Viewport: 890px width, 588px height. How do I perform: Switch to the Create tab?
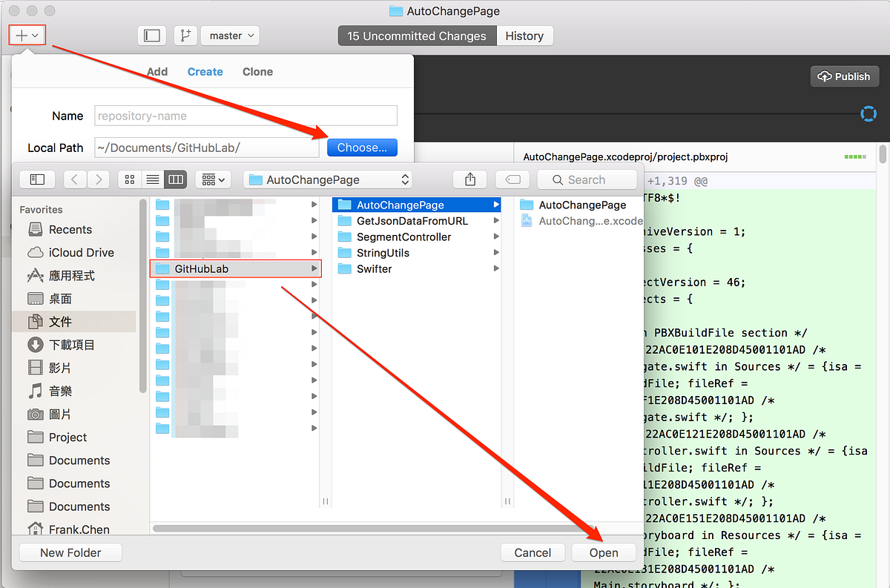click(205, 71)
